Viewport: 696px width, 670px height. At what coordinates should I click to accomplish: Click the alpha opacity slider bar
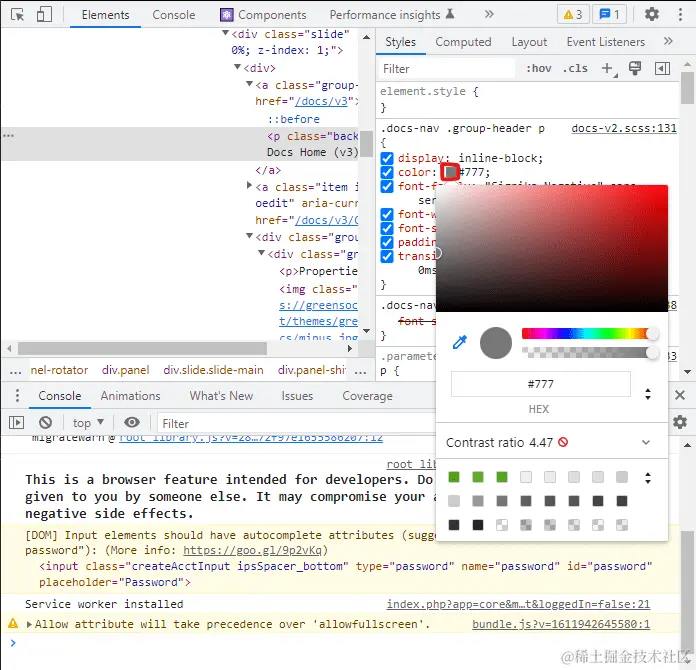pos(589,353)
